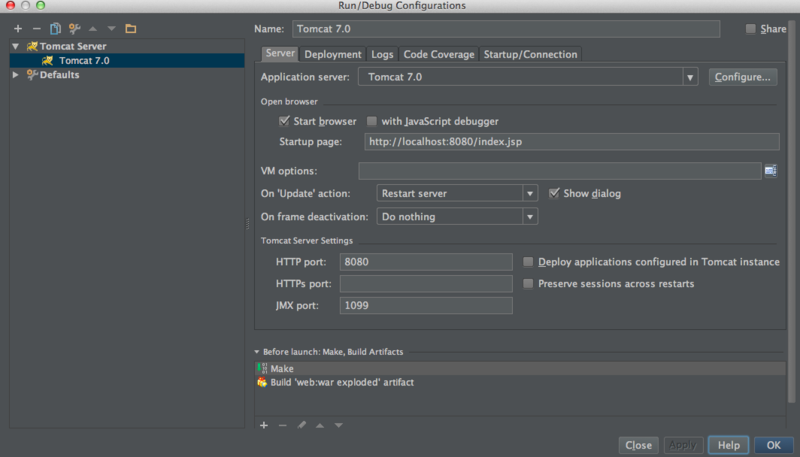Click the Defaults wrench icon in the tree

pos(32,75)
